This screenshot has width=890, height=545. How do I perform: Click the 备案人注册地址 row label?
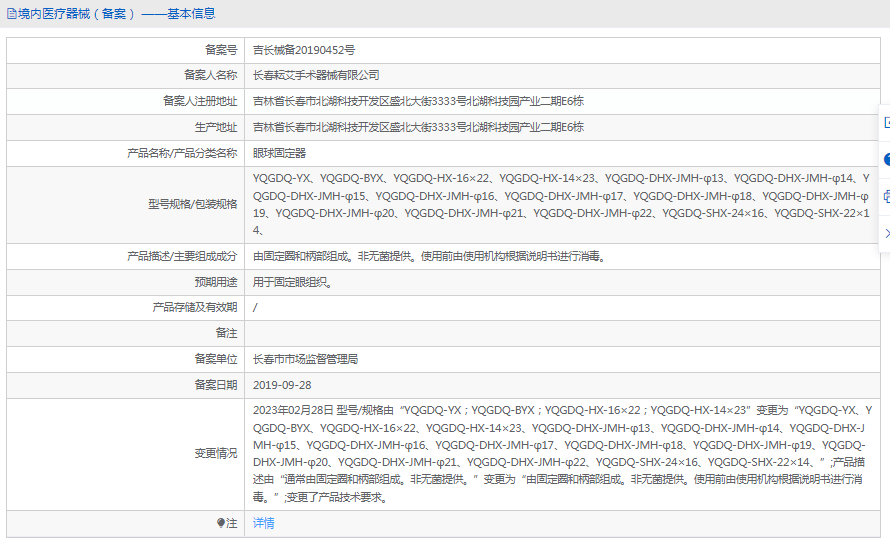pyautogui.click(x=200, y=101)
